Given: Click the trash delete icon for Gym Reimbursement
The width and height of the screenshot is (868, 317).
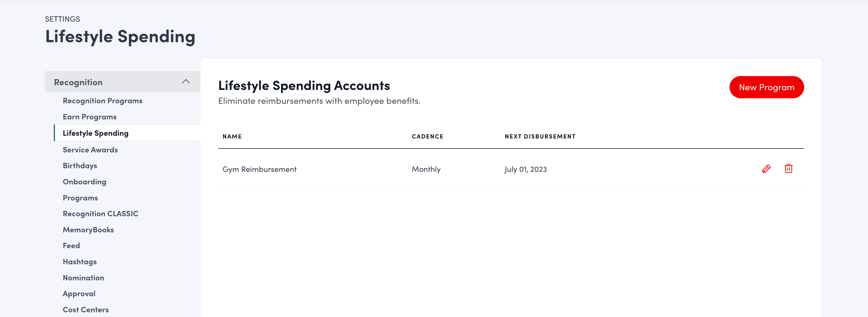Looking at the screenshot, I should tap(788, 168).
